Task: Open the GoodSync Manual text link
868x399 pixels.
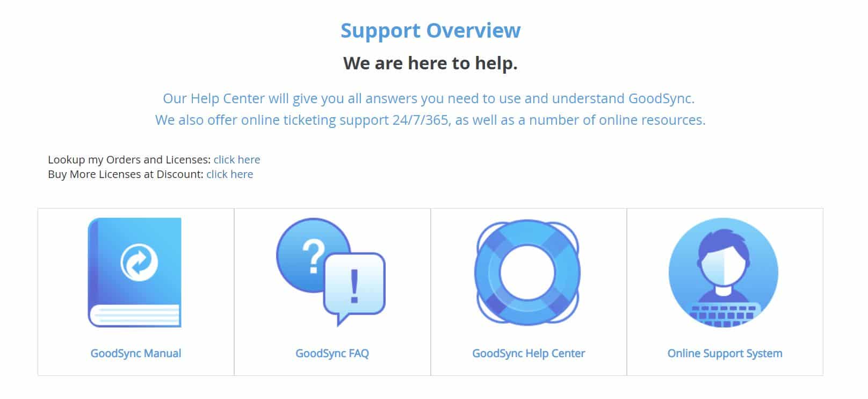Action: tap(136, 353)
